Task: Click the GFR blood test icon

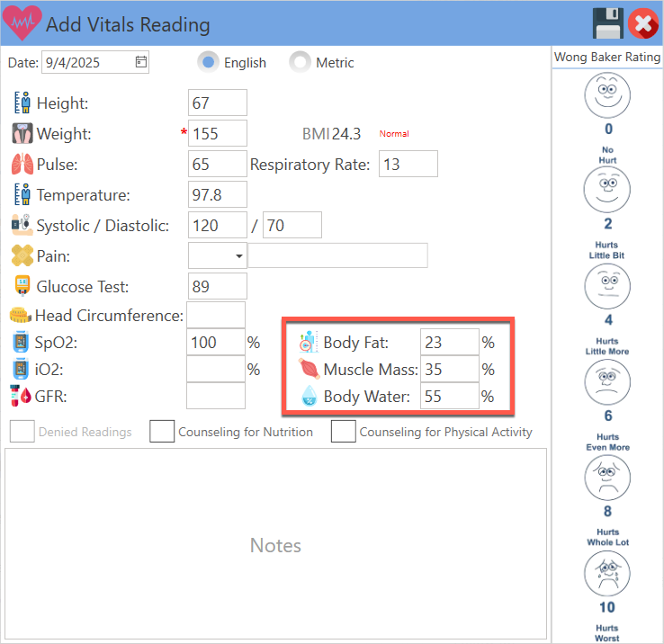Action: click(x=21, y=396)
